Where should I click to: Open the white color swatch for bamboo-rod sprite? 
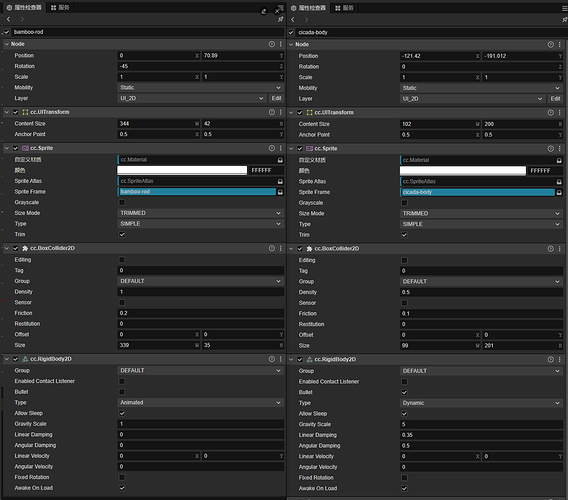point(182,170)
